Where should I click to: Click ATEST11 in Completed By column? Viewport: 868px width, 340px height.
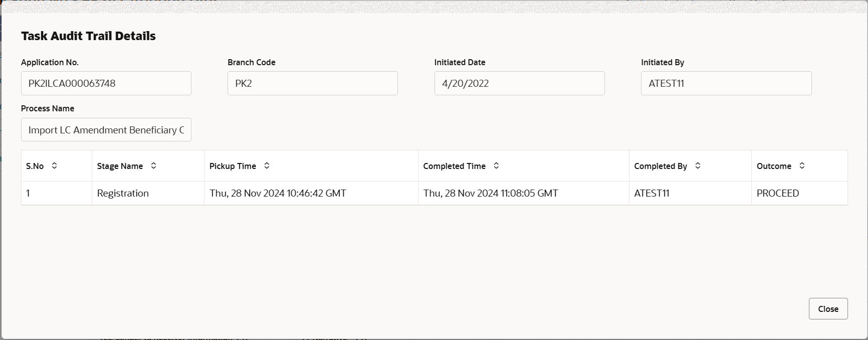(x=652, y=193)
